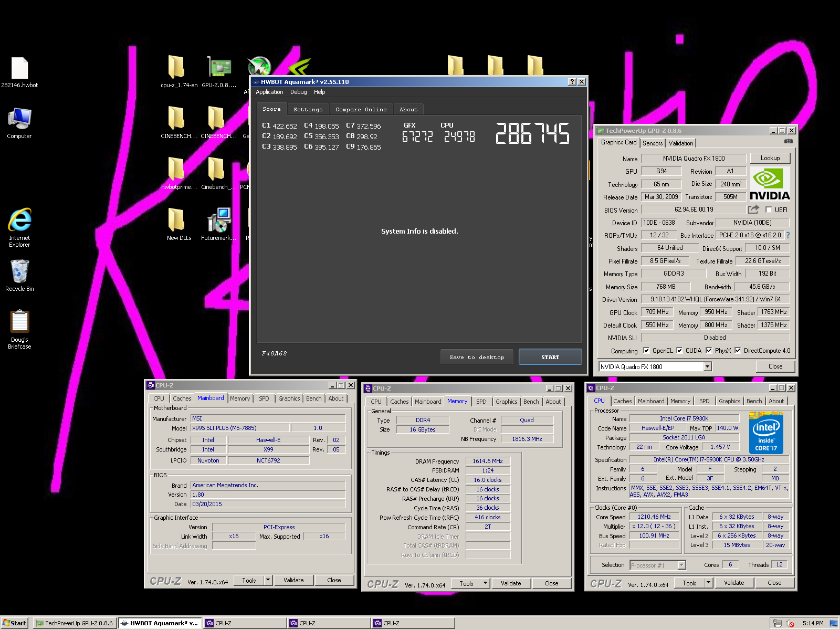Click the Close button in GPU-Z

pos(775,366)
